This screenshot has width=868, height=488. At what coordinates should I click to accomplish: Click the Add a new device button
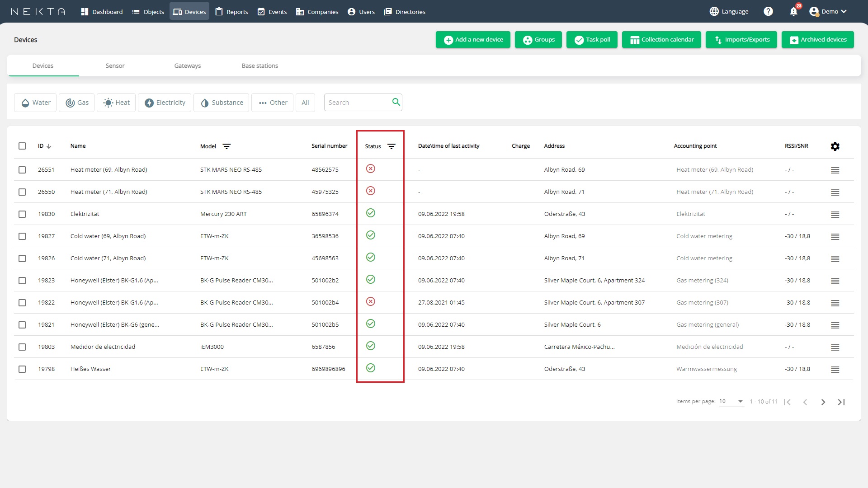click(473, 39)
